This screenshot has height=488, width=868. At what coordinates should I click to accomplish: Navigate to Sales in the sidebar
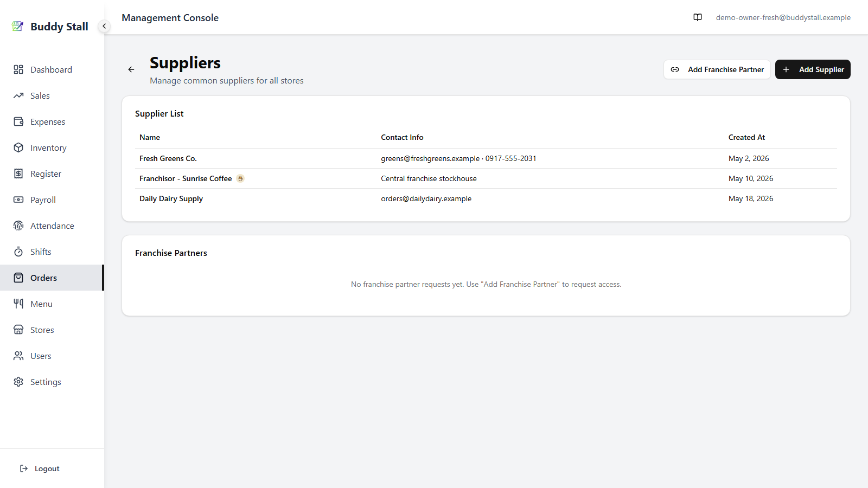click(x=52, y=95)
